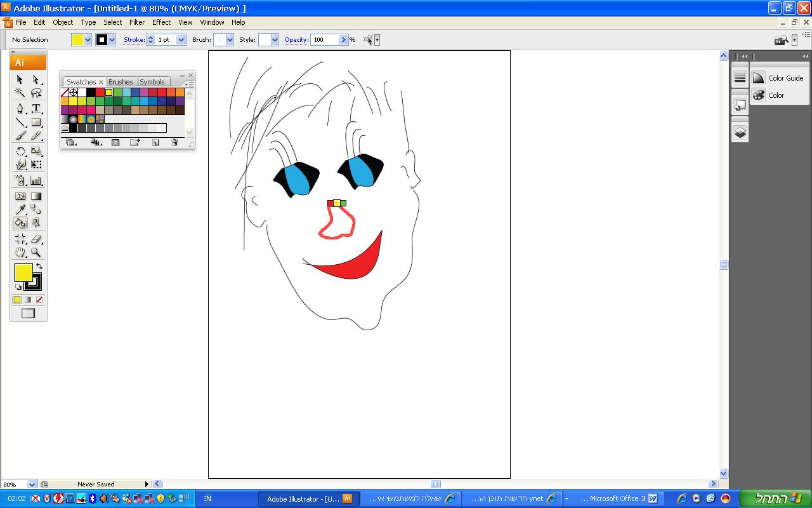Pick the Magic Wand tool
The width and height of the screenshot is (812, 508).
pos(20,93)
